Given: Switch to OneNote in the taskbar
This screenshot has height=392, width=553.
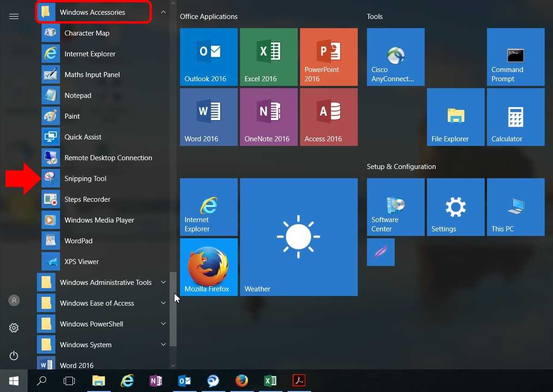Looking at the screenshot, I should pyautogui.click(x=156, y=381).
